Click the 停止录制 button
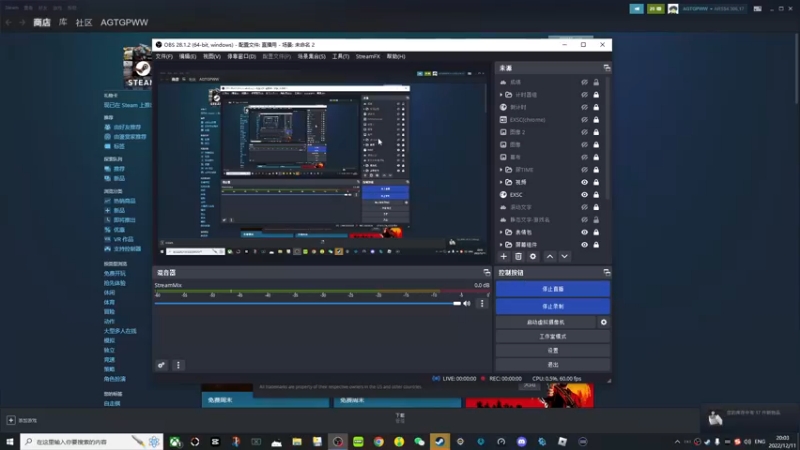The height and width of the screenshot is (450, 800). click(x=553, y=306)
